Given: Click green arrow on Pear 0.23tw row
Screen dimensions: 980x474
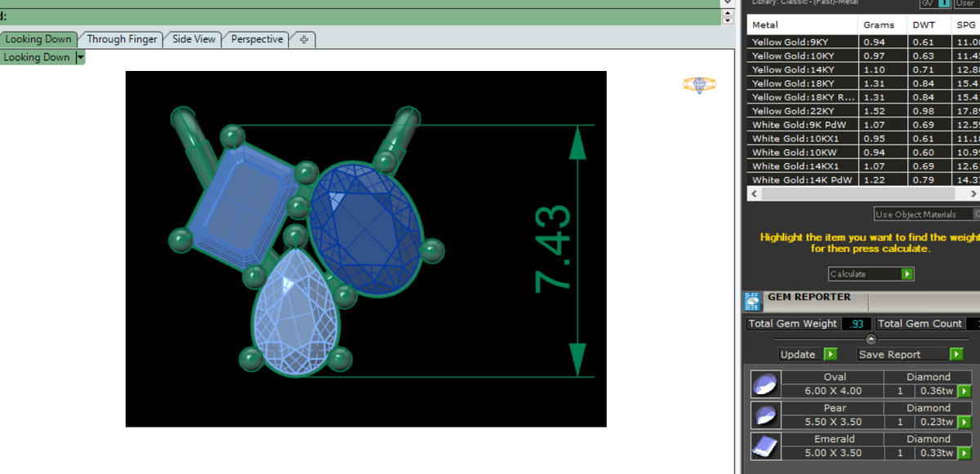Looking at the screenshot, I should click(x=964, y=422).
